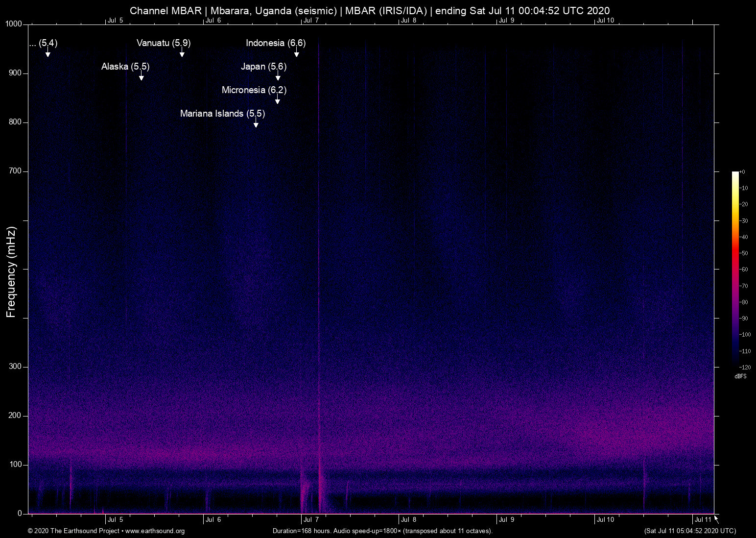Click the arrow marker below Micronesia (6.2)
The image size is (756, 538).
point(278,100)
